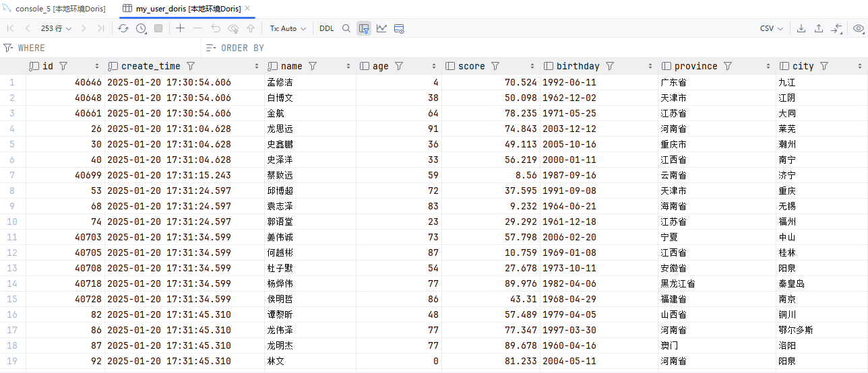Click the Add Row plus icon
The width and height of the screenshot is (868, 373).
pyautogui.click(x=180, y=28)
